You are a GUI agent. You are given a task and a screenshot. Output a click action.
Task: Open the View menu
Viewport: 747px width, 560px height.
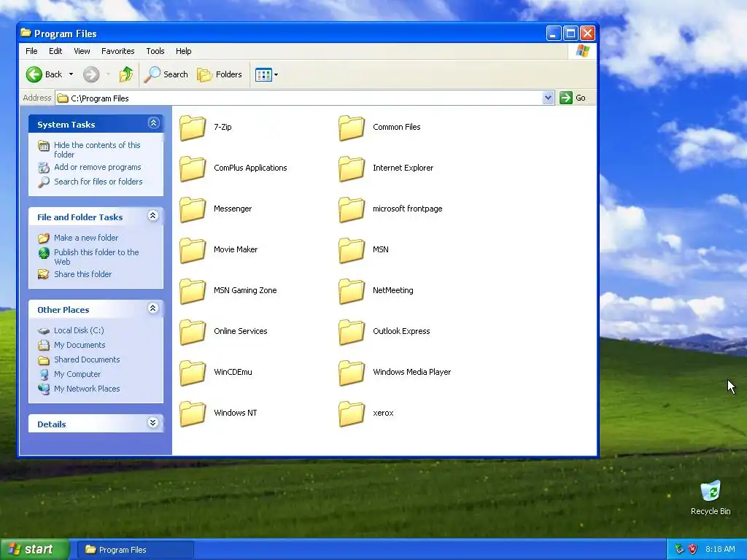(82, 51)
